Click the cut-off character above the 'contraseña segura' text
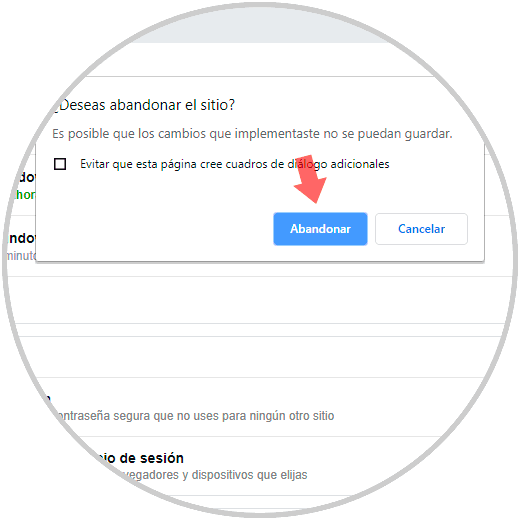 [48, 399]
